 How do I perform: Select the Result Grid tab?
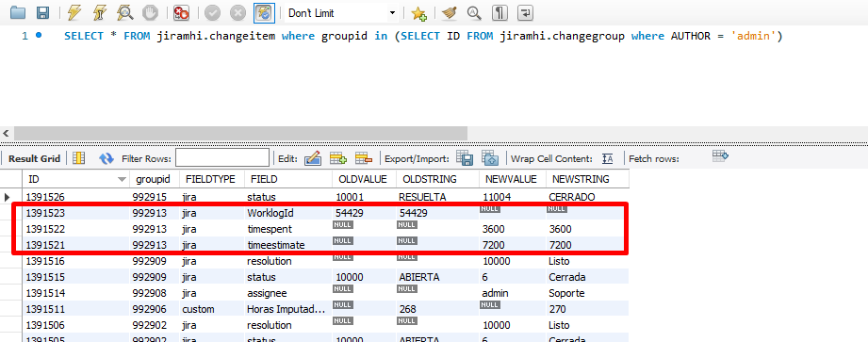(x=34, y=159)
